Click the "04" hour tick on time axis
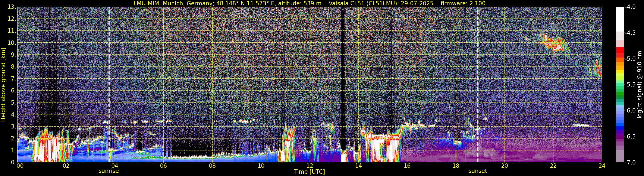 pos(114,166)
